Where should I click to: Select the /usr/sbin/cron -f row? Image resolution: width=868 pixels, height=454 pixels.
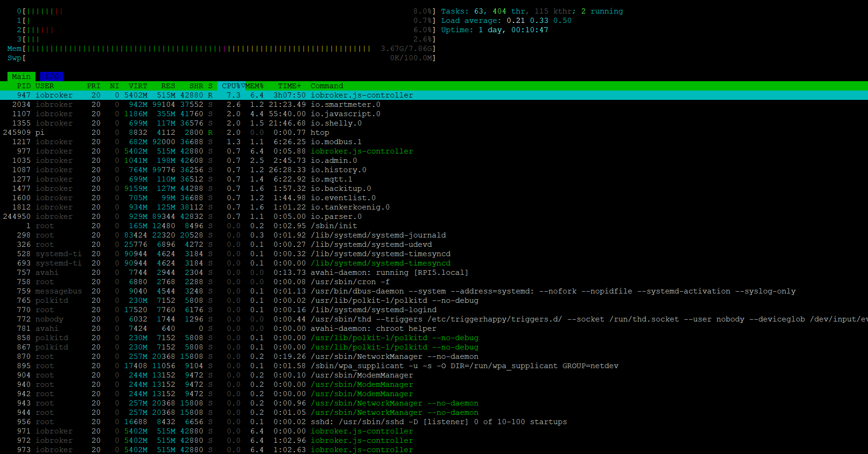click(434, 282)
